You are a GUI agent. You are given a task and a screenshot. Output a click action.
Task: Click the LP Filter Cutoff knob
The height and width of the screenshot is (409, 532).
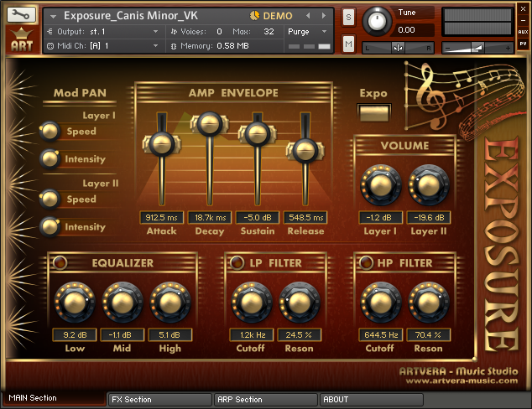click(252, 303)
